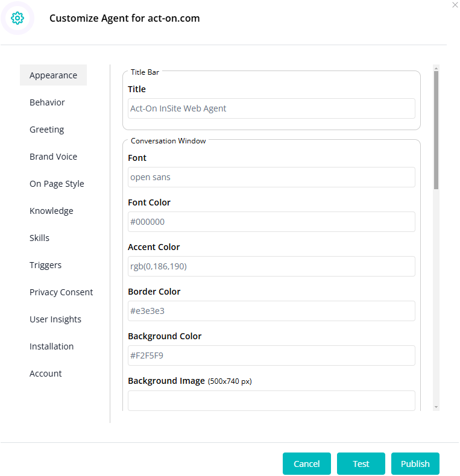Click the Background Image field
The width and height of the screenshot is (460, 476).
pyautogui.click(x=271, y=401)
